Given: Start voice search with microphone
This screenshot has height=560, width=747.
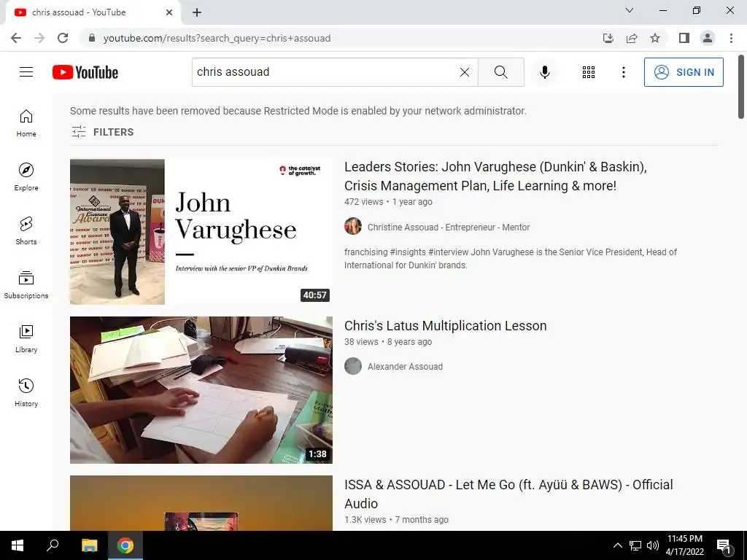Looking at the screenshot, I should point(544,72).
